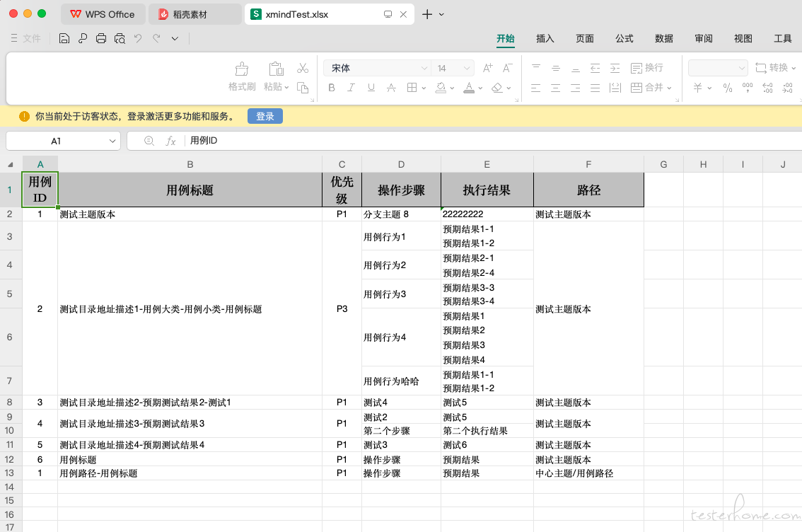Viewport: 802px width, 532px height.
Task: Click the redo arrow icon
Action: (x=156, y=38)
